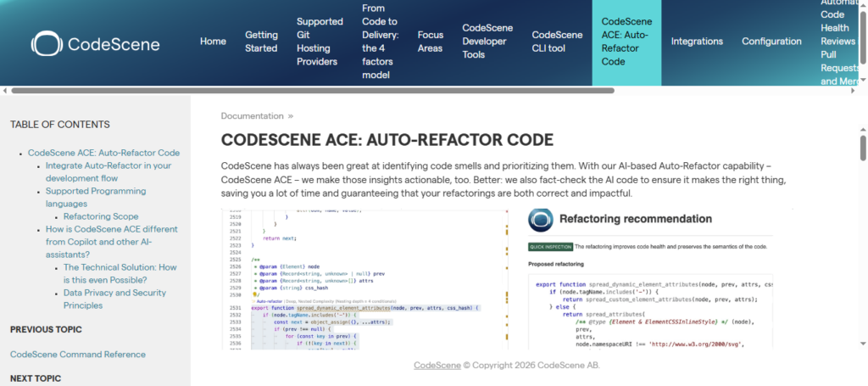Open From Code to Delivery page
The image size is (868, 386).
point(381,42)
